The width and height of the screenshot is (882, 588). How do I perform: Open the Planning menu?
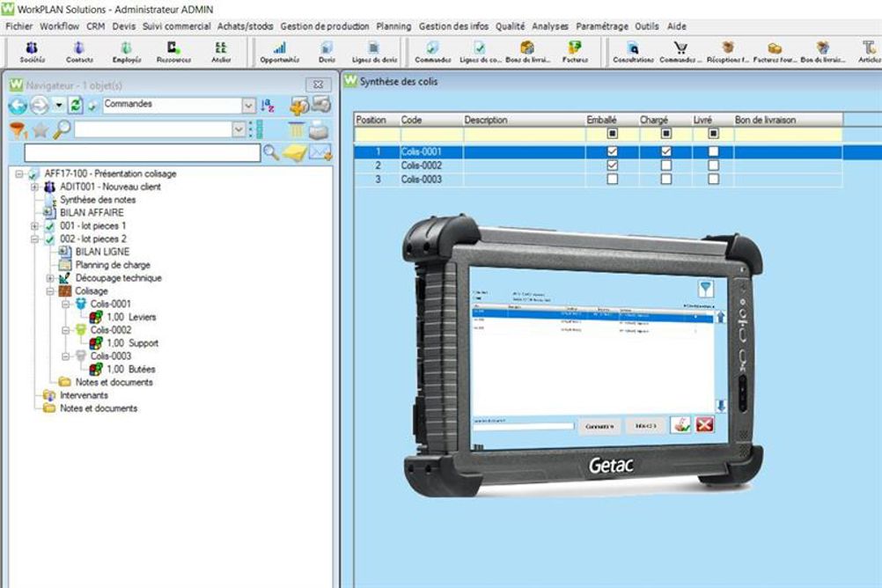[x=393, y=26]
